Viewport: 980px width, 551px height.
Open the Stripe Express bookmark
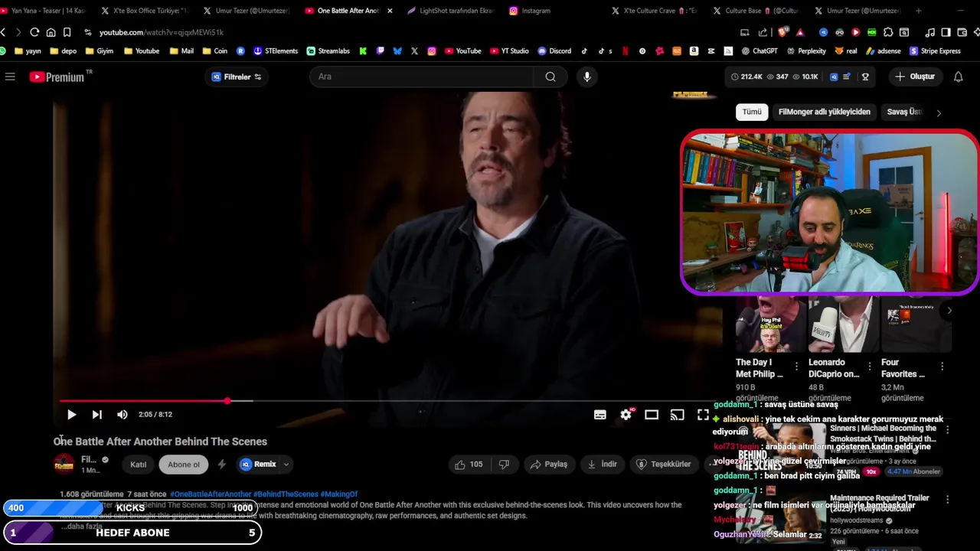pos(935,51)
